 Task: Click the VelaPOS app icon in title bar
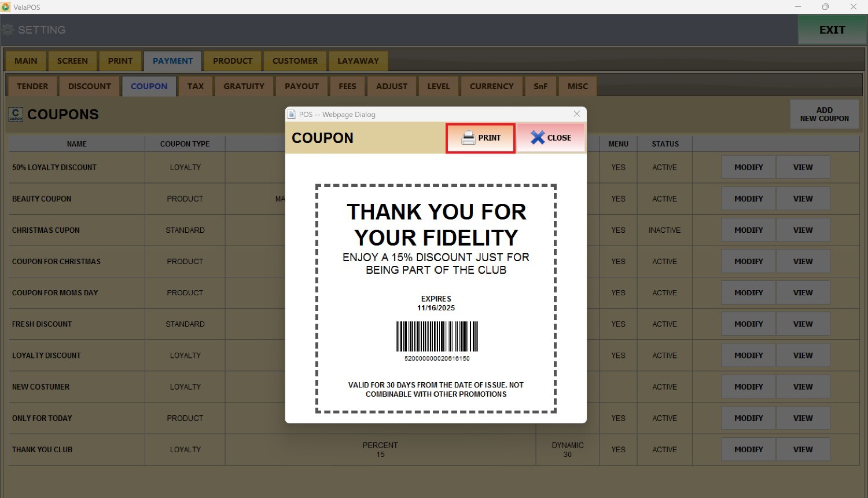(x=6, y=7)
